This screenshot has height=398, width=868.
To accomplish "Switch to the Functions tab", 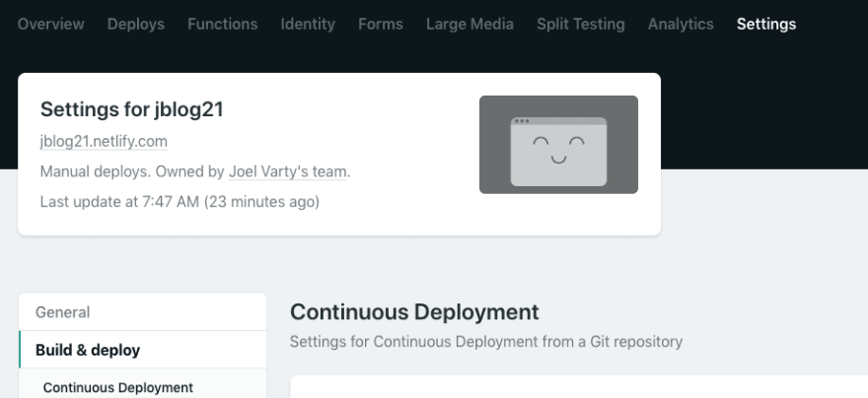I will click(223, 25).
